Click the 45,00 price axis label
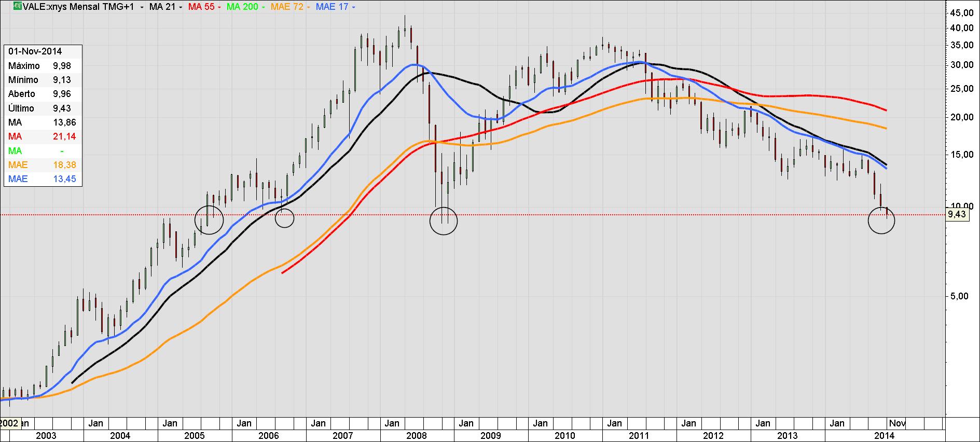 [961, 13]
